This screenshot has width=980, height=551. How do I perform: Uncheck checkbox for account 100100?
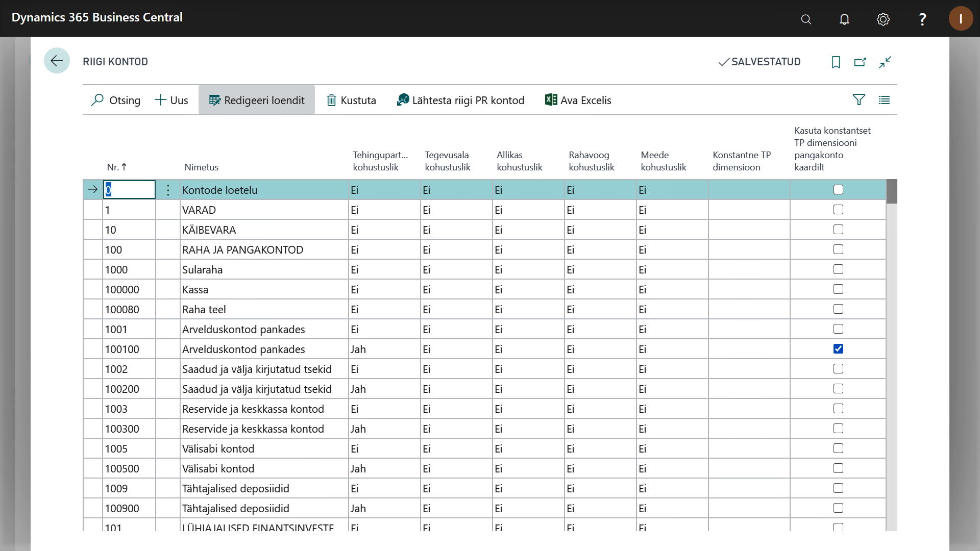(838, 349)
